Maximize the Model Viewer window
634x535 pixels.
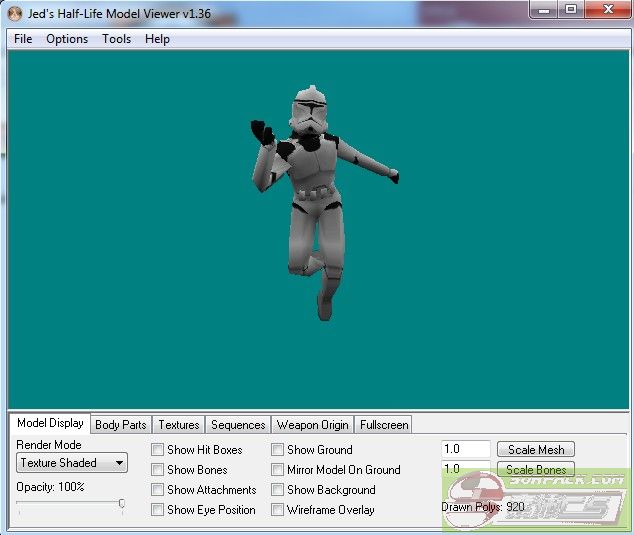point(571,9)
